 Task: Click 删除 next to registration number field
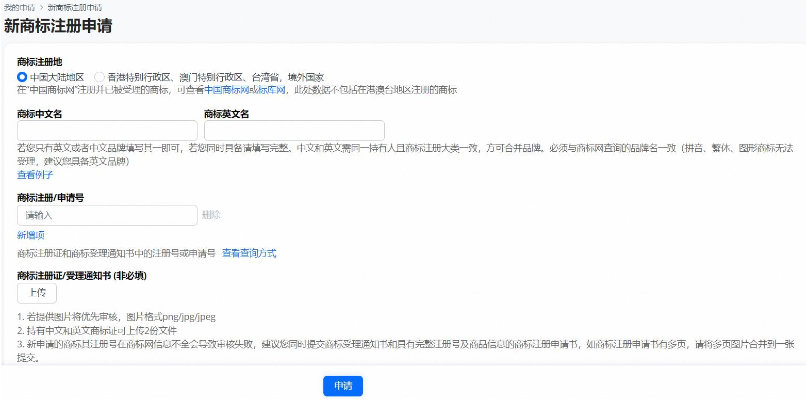211,215
